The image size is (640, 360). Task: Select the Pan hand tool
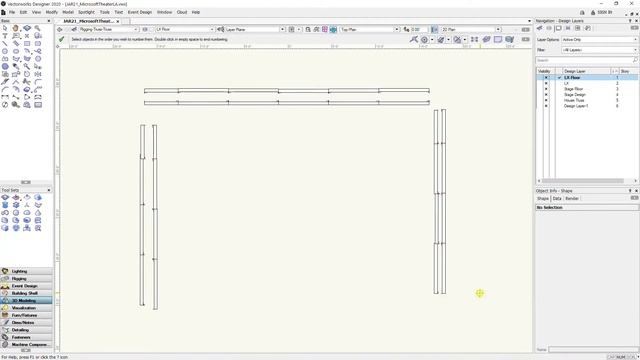16,28
